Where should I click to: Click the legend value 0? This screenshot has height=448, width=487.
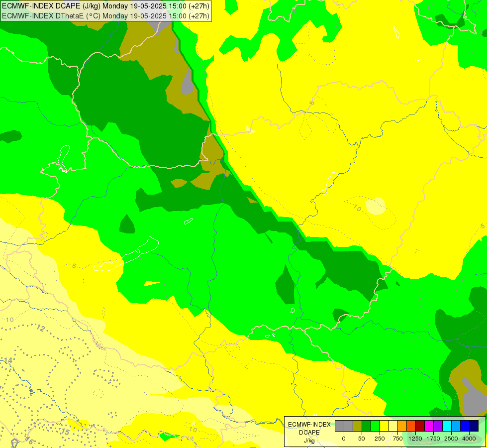(344, 439)
